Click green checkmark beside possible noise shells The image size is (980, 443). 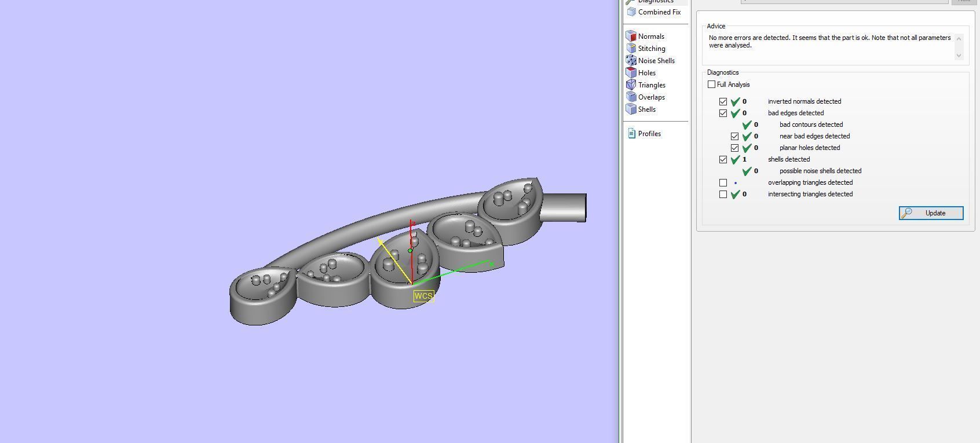pos(747,171)
